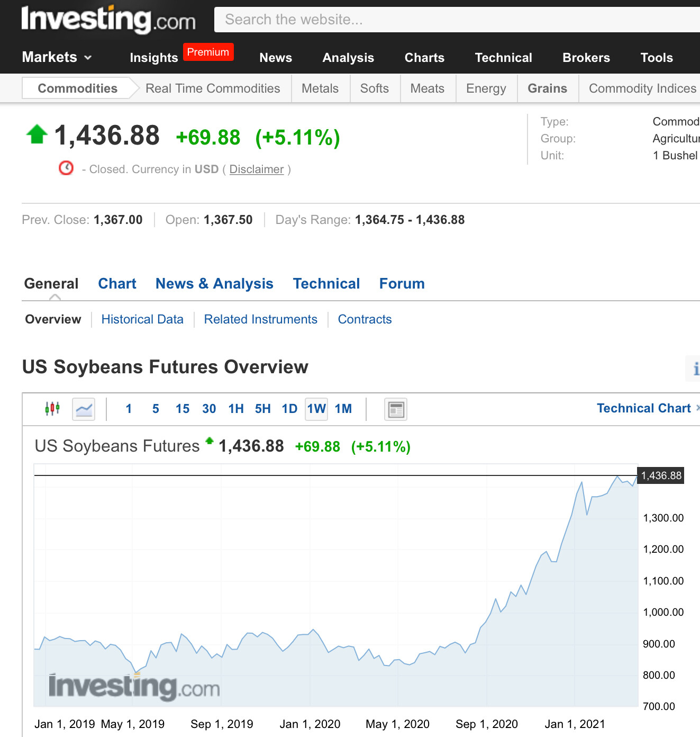Image resolution: width=700 pixels, height=737 pixels.
Task: Select the 1W chart interval
Action: pos(316,409)
